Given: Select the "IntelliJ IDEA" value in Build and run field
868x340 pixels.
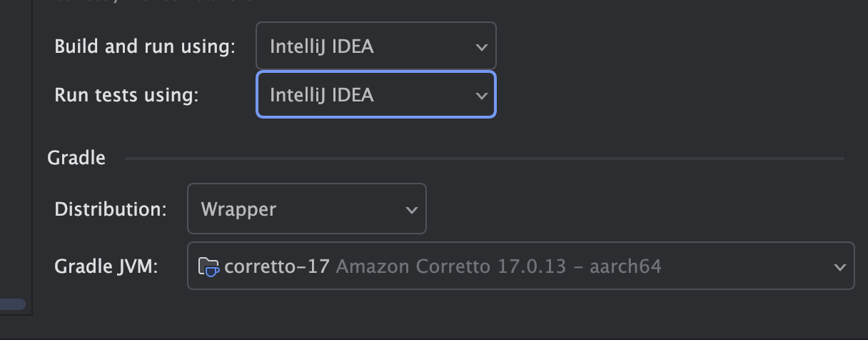Looking at the screenshot, I should (x=321, y=46).
